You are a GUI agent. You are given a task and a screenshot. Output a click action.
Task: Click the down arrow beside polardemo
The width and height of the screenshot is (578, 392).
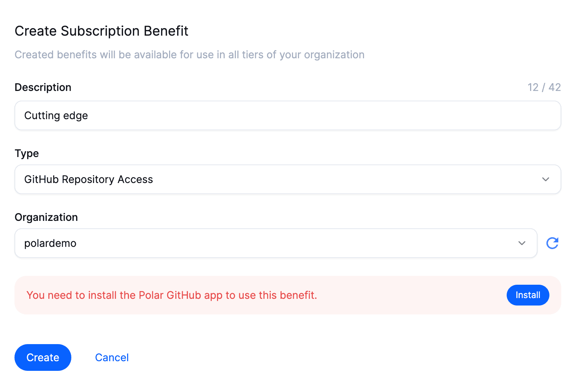click(522, 243)
